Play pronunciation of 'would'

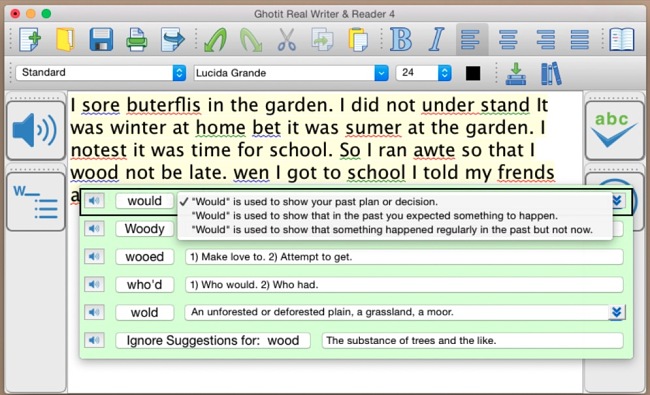(x=94, y=201)
